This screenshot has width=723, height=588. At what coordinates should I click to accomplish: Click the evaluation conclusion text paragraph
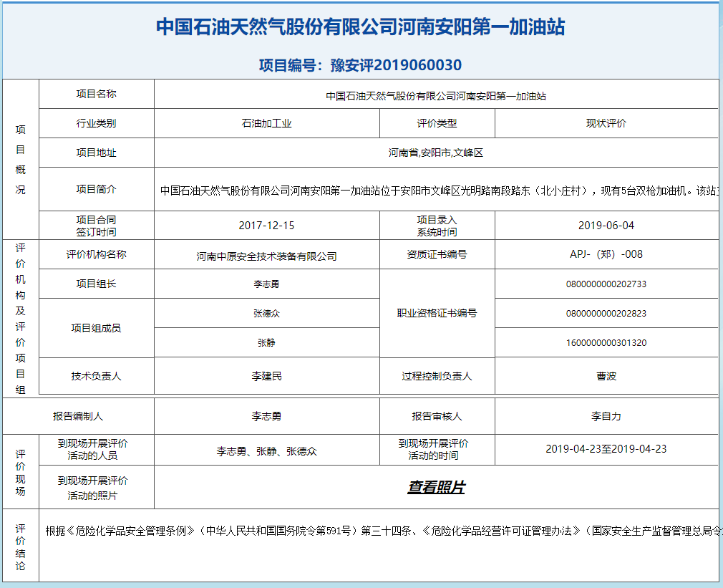click(383, 531)
